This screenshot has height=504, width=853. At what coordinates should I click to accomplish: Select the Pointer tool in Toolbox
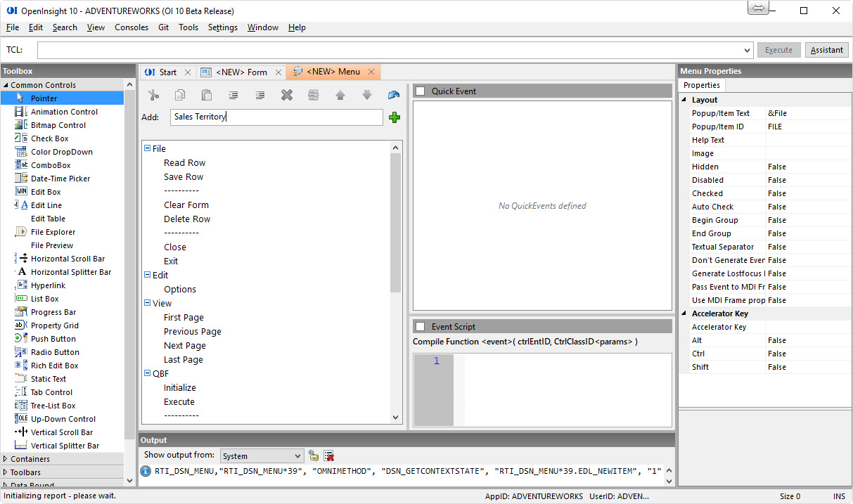click(x=62, y=98)
